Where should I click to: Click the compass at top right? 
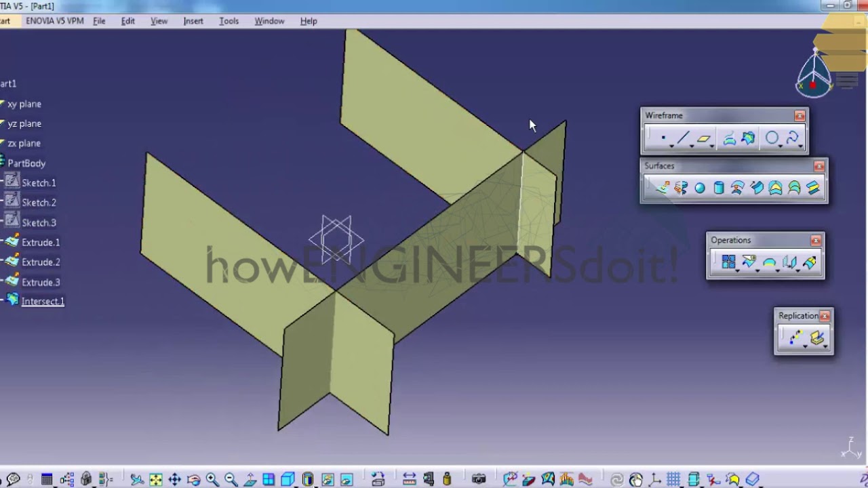coord(814,75)
